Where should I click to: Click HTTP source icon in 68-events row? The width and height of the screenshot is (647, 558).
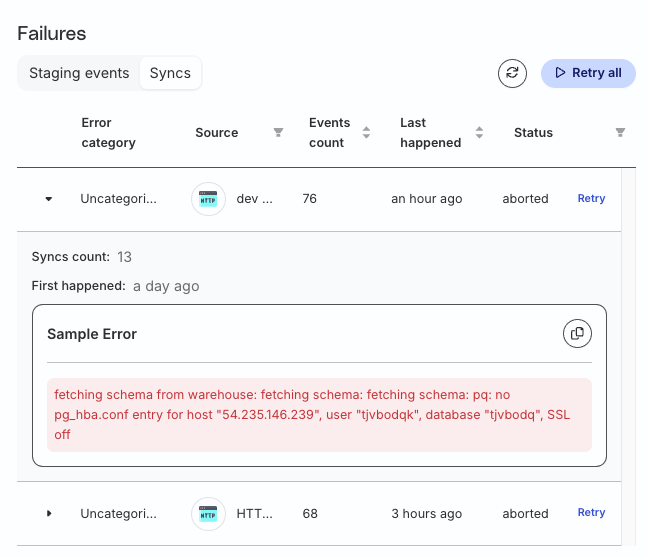click(x=208, y=514)
